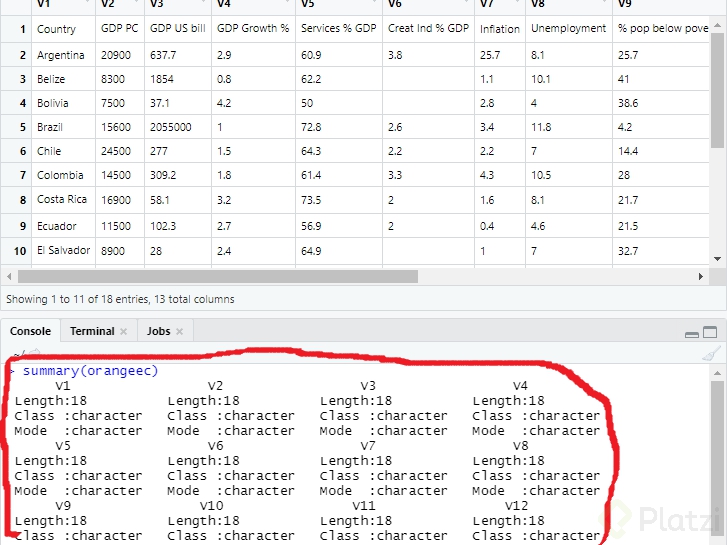Click data viewer horizontal scrollbar thumb
This screenshot has width=727, height=545.
click(x=218, y=276)
